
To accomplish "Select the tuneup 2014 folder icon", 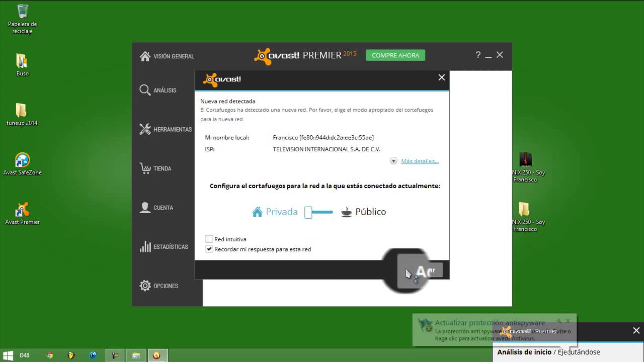I will point(22,115).
